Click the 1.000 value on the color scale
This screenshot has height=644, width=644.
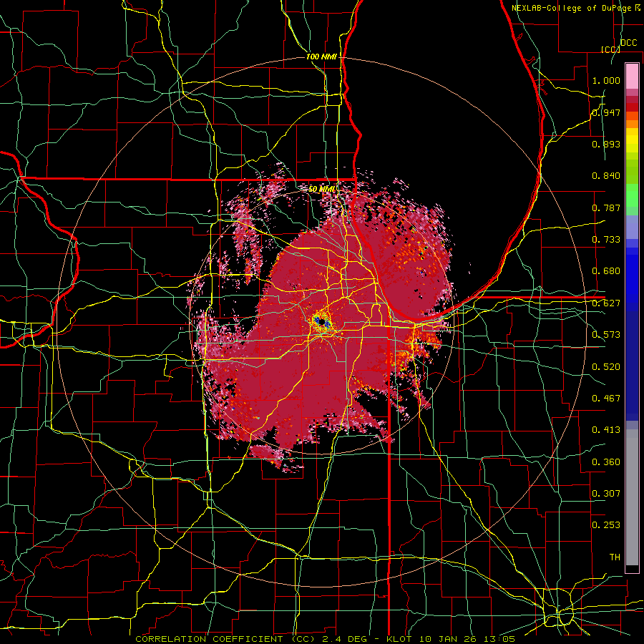click(x=606, y=80)
